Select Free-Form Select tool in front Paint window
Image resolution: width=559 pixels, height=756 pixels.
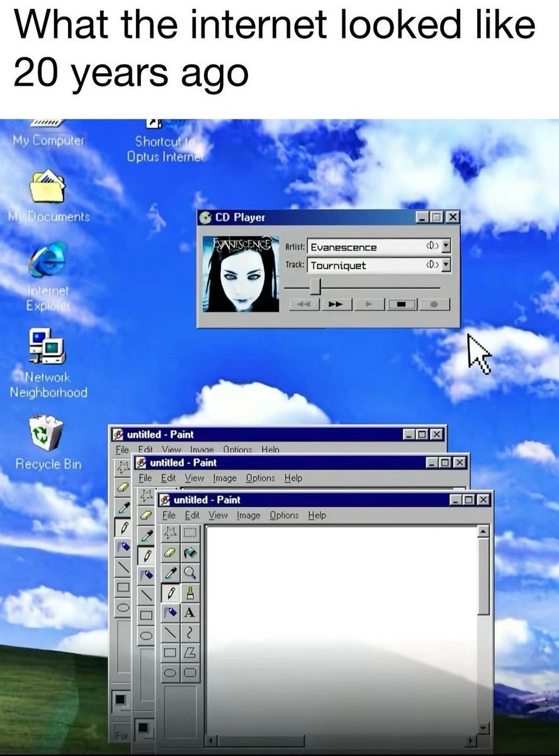(x=170, y=532)
